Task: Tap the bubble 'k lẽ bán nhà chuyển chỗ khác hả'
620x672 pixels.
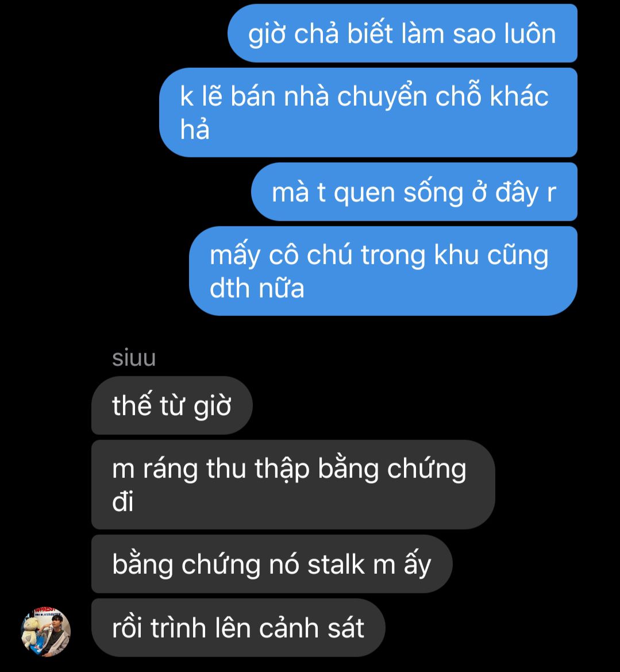Action: 368,112
